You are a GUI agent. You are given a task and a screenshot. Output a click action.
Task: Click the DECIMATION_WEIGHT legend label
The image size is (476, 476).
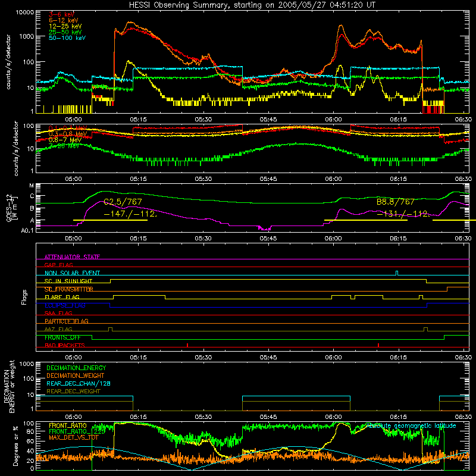tap(76, 375)
